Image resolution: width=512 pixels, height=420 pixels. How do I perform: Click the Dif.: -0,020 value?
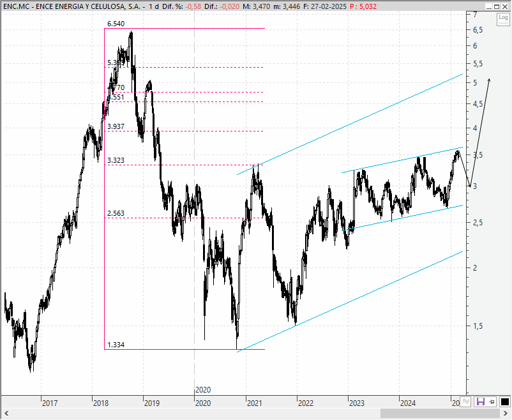pos(222,6)
